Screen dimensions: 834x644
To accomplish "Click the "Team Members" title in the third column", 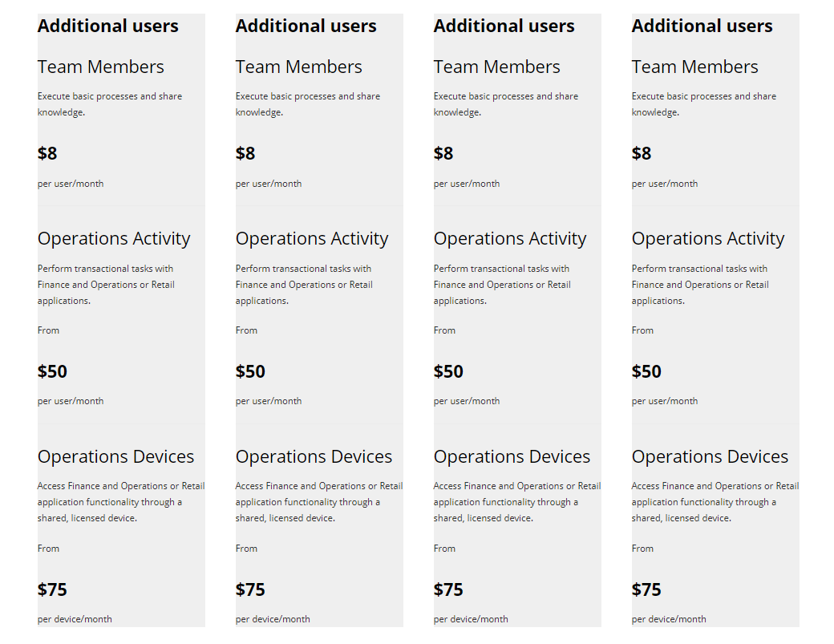I will 496,67.
